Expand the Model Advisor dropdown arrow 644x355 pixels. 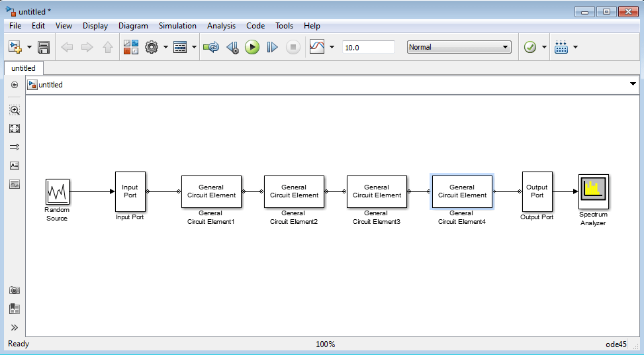tap(544, 47)
